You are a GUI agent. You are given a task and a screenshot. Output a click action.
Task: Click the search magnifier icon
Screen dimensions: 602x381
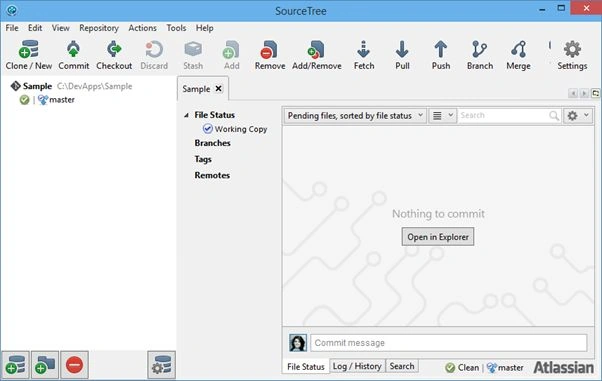tap(554, 116)
